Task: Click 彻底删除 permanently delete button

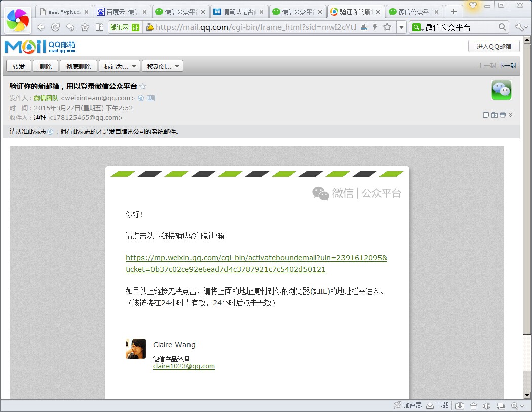Action: click(79, 66)
